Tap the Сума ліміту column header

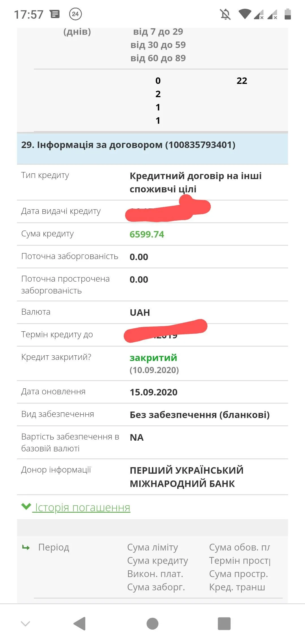pos(152,547)
